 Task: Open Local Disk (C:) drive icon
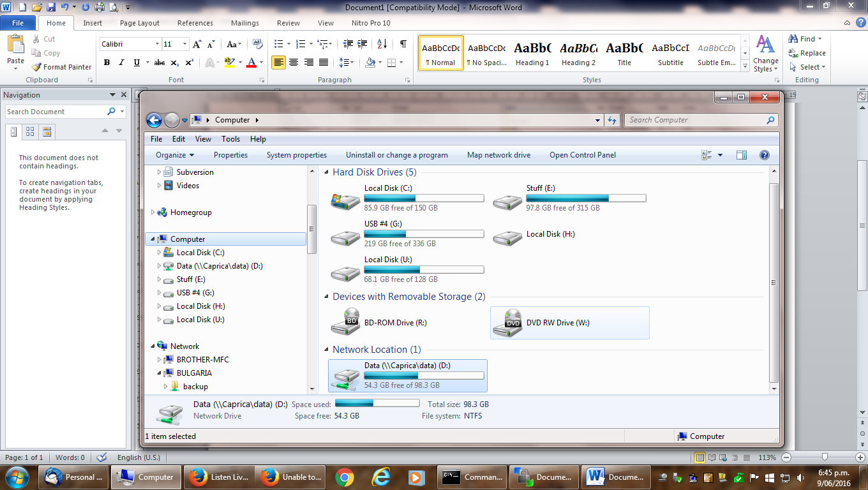click(345, 198)
